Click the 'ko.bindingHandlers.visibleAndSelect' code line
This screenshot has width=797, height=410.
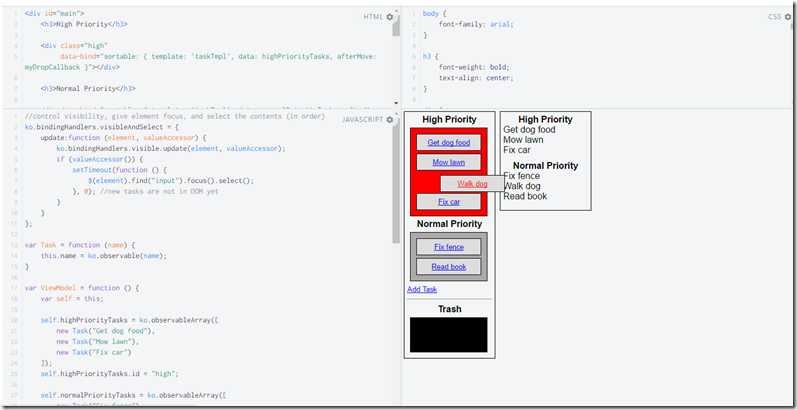tap(102, 127)
